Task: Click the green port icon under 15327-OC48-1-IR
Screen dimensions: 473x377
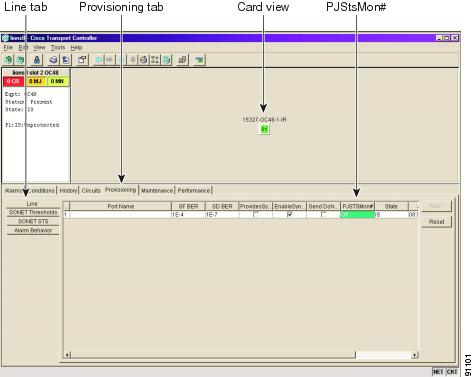Action: coord(264,129)
